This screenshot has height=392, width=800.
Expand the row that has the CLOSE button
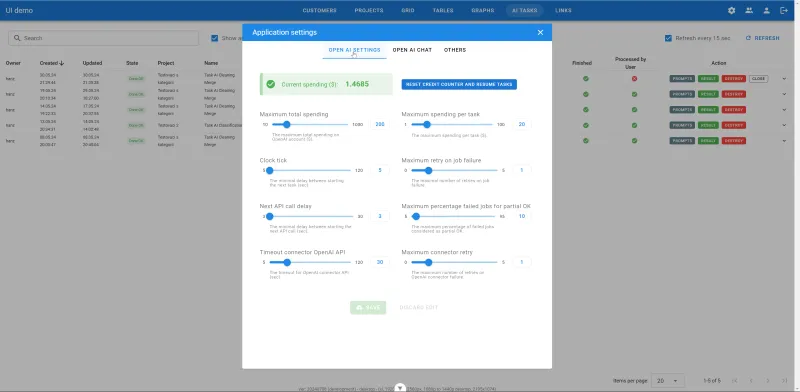[784, 79]
